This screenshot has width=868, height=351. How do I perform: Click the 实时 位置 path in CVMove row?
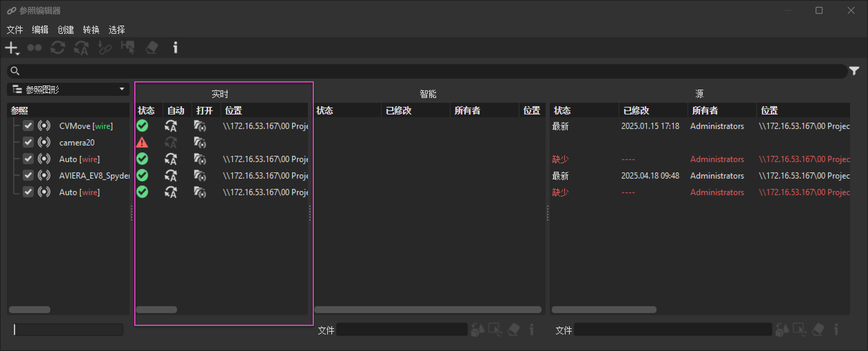coord(265,126)
